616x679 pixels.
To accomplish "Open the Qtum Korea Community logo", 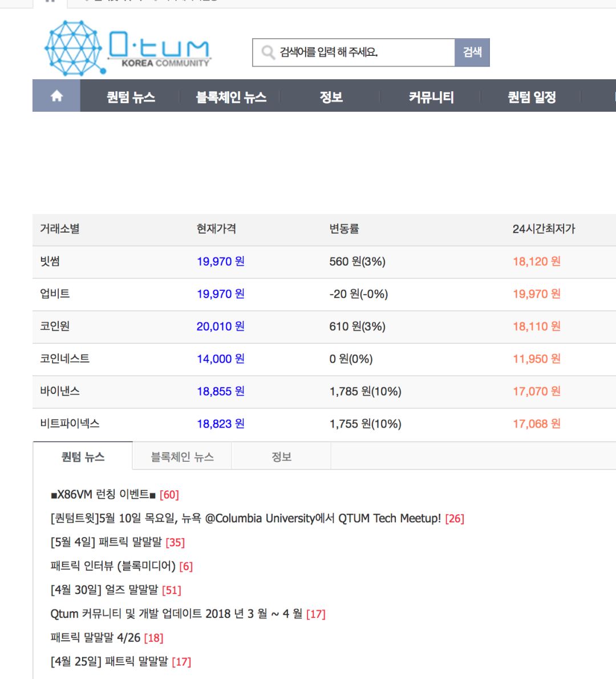I will click(128, 48).
